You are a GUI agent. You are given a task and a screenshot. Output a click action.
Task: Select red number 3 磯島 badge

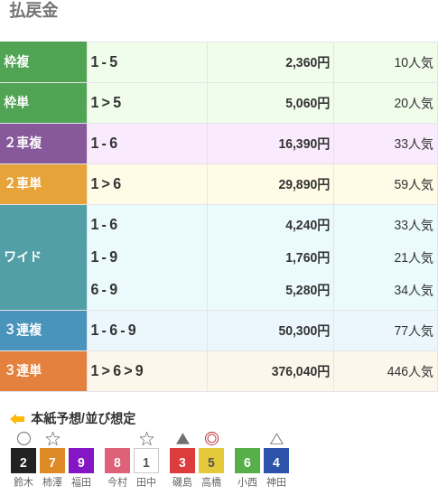click(x=182, y=461)
